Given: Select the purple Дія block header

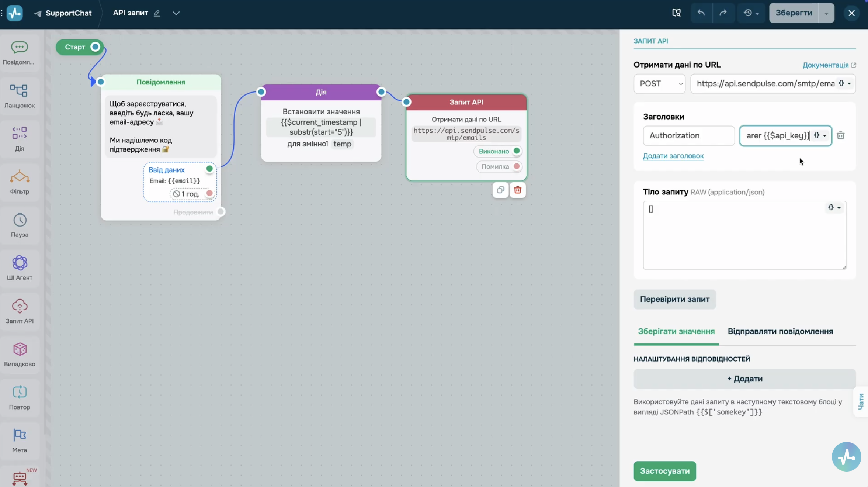Looking at the screenshot, I should coord(321,92).
